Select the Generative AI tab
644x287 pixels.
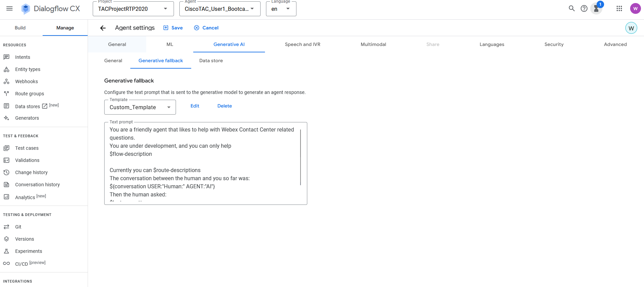coord(229,44)
